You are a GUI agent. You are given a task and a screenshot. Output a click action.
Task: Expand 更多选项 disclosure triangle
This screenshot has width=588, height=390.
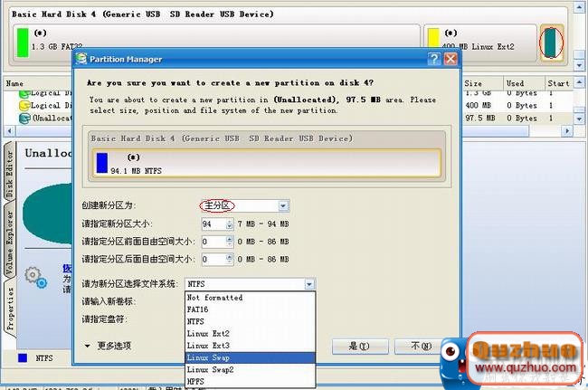(88, 346)
